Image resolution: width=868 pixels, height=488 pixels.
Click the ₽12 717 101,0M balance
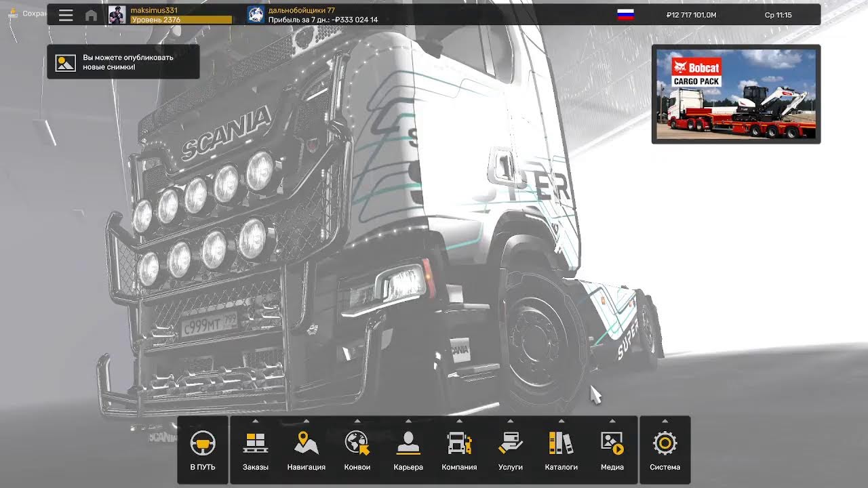coord(691,15)
